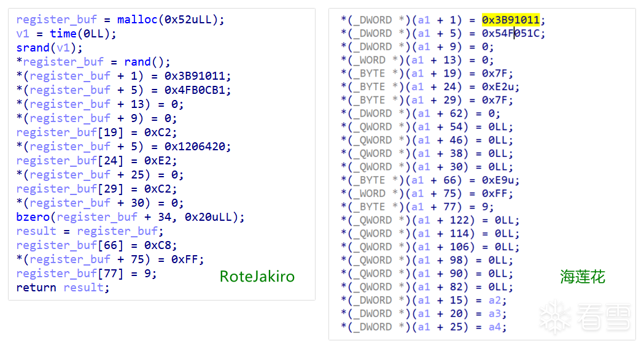
Task: Select '*register_buf = rand();' line
Action: click(x=93, y=61)
